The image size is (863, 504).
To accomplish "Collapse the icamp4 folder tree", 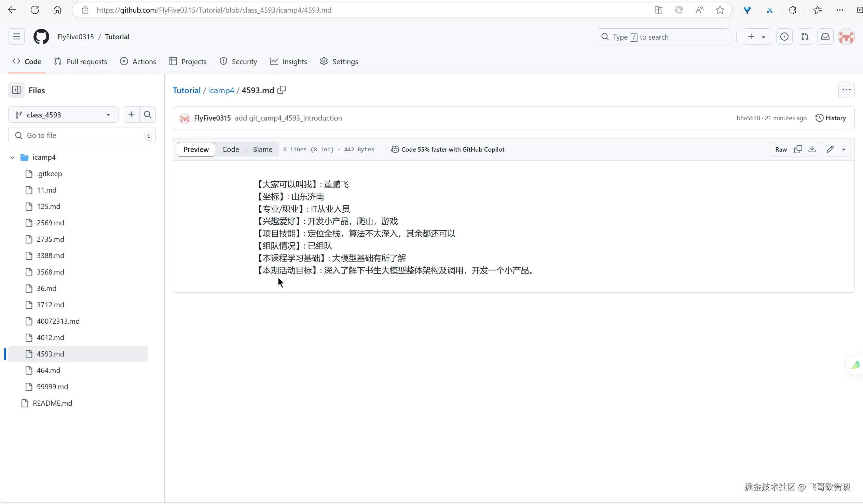I will 12,157.
